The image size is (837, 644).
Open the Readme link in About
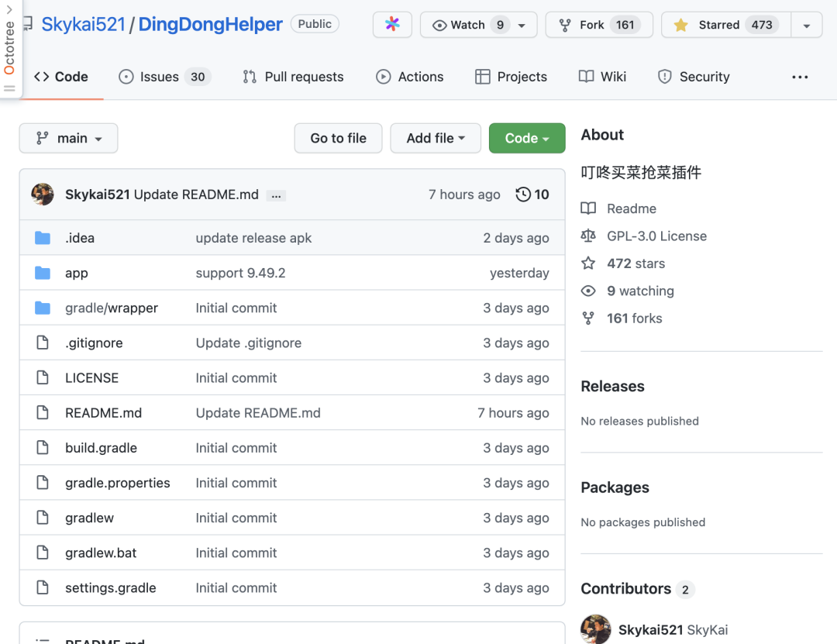(x=632, y=208)
